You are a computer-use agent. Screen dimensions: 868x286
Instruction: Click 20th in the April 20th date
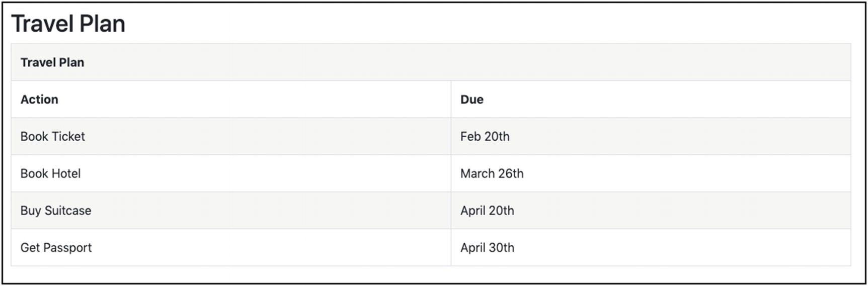[501, 211]
